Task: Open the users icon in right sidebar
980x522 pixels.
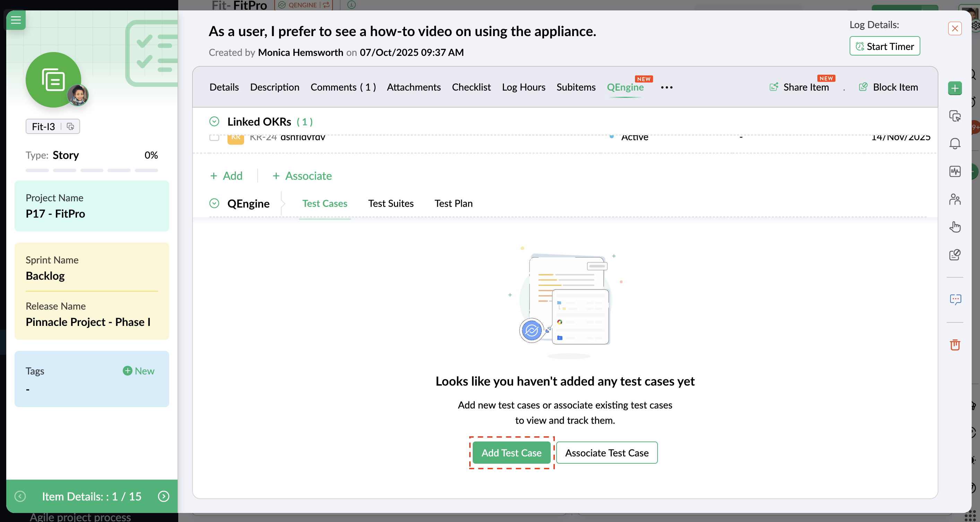Action: coord(954,199)
